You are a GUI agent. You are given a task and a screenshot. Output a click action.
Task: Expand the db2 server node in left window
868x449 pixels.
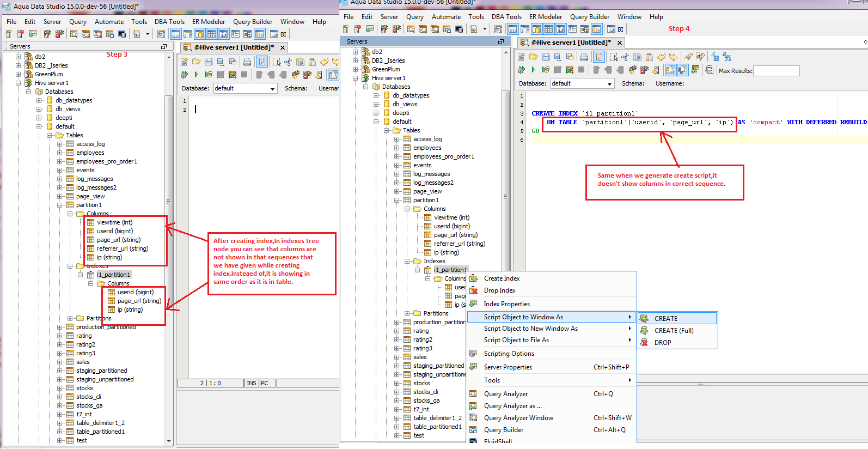click(18, 57)
